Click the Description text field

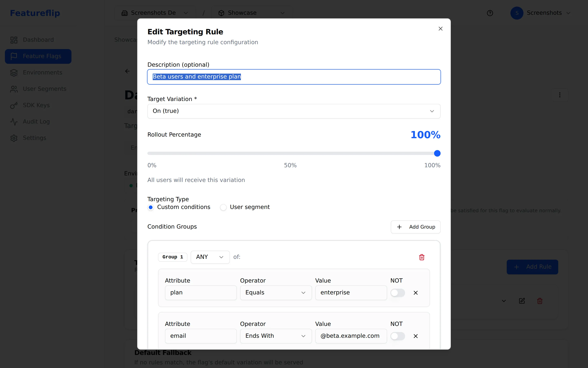(294, 77)
